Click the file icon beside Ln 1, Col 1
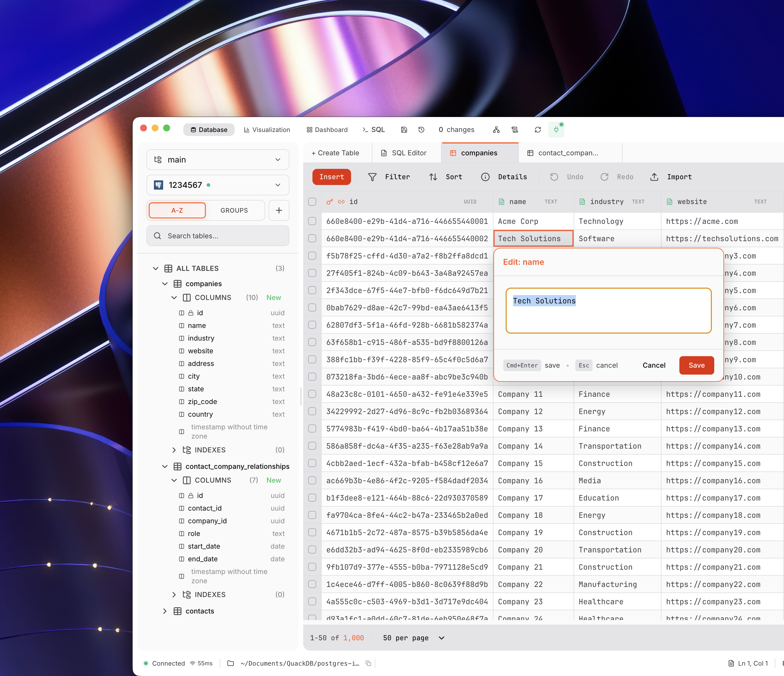 731,663
